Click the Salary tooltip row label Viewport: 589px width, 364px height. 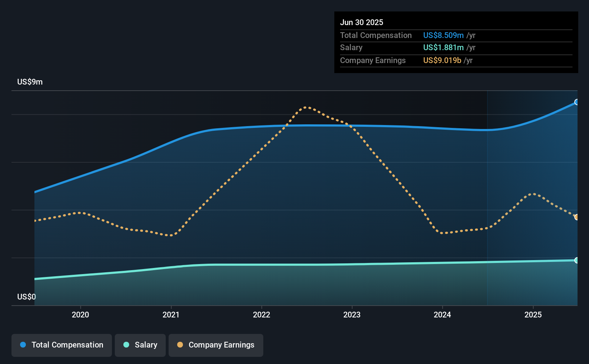(x=351, y=47)
